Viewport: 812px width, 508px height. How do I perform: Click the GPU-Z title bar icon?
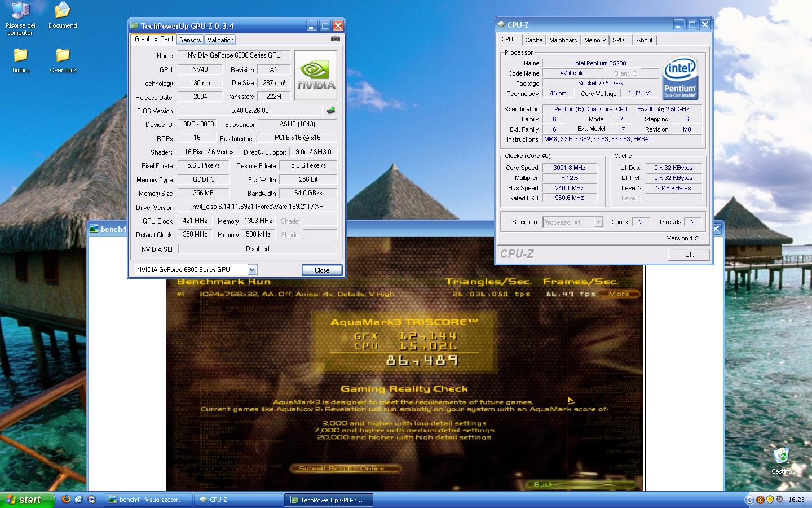coord(134,26)
